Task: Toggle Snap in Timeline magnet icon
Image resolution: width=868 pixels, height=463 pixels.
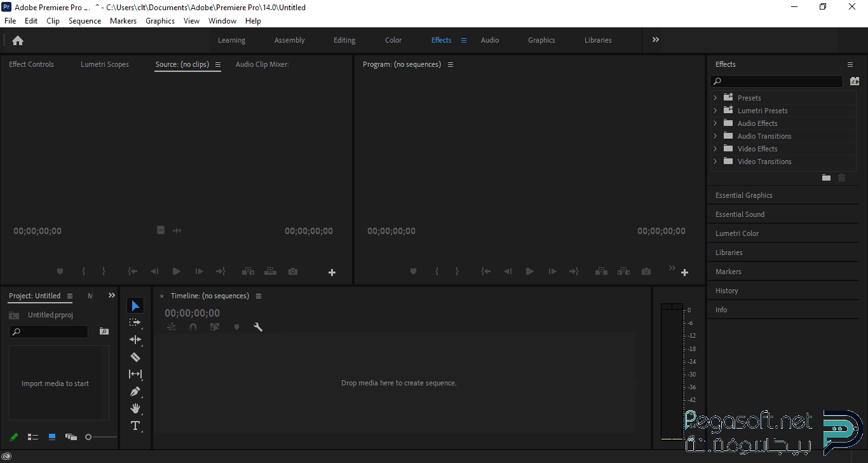Action: pyautogui.click(x=193, y=327)
